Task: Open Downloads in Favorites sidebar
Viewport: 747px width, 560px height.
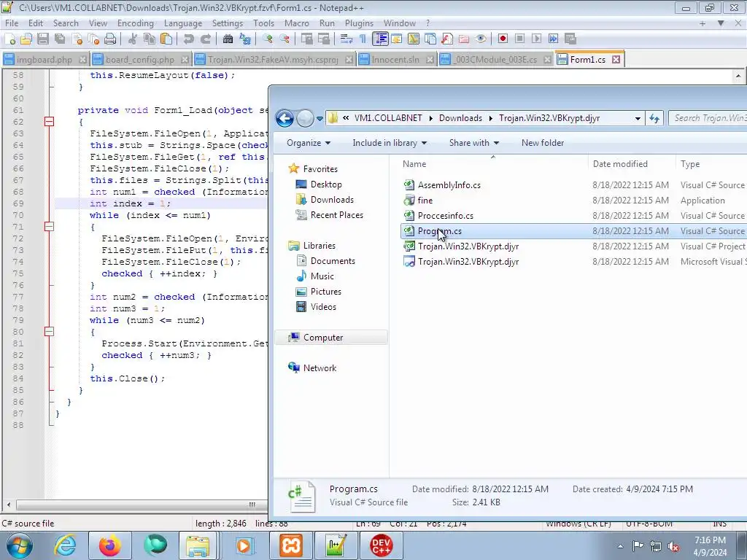Action: tap(332, 200)
